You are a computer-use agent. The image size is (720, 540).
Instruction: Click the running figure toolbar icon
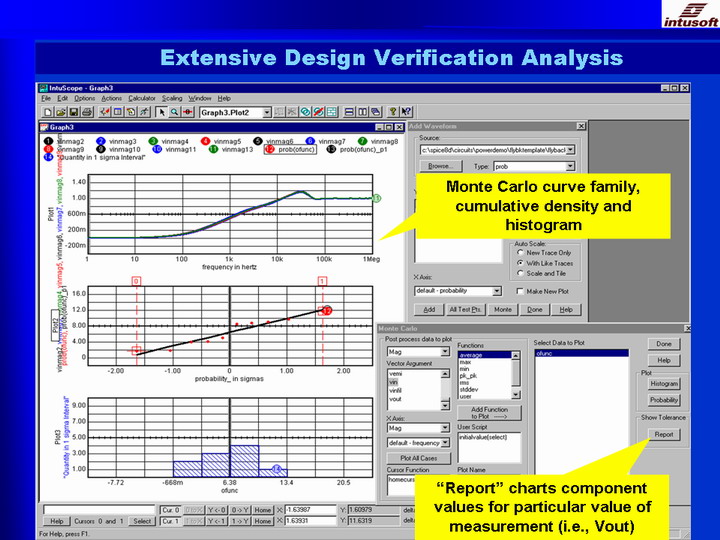click(x=145, y=112)
